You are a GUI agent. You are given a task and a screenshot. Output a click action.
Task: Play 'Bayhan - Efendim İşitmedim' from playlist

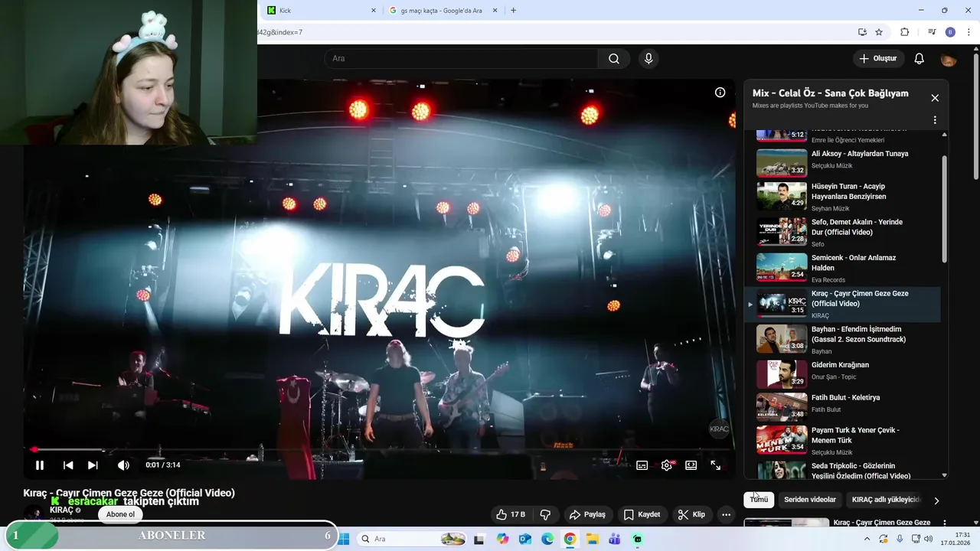pos(842,339)
